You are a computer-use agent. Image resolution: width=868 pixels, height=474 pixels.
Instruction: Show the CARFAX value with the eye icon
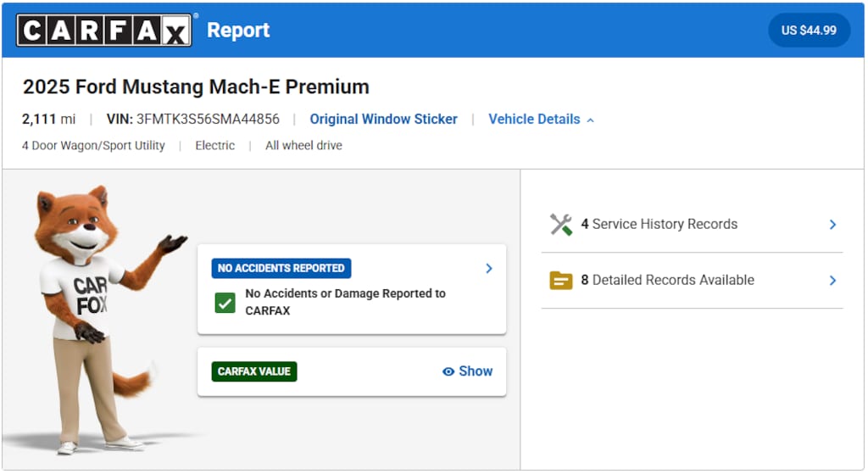tap(448, 371)
